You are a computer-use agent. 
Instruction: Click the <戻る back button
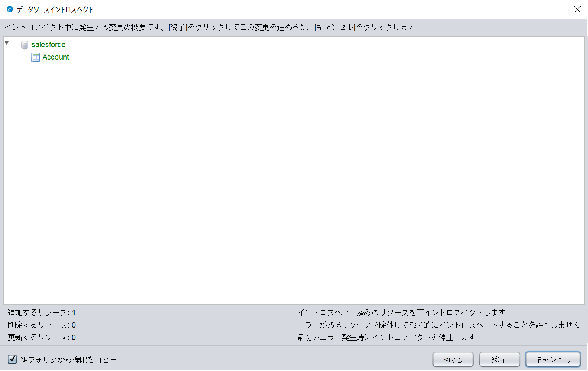coord(453,359)
